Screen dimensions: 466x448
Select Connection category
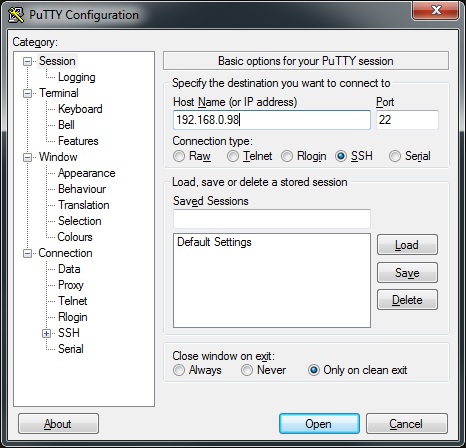click(x=65, y=253)
